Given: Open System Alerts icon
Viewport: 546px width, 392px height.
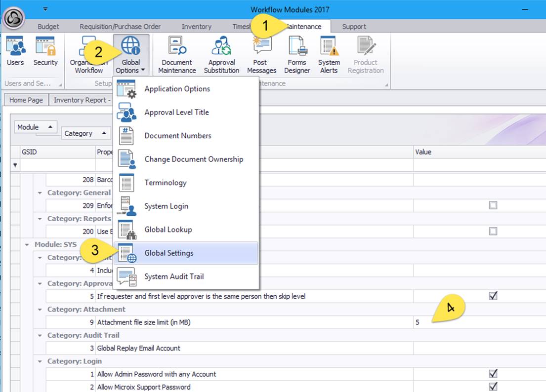Looking at the screenshot, I should point(329,55).
